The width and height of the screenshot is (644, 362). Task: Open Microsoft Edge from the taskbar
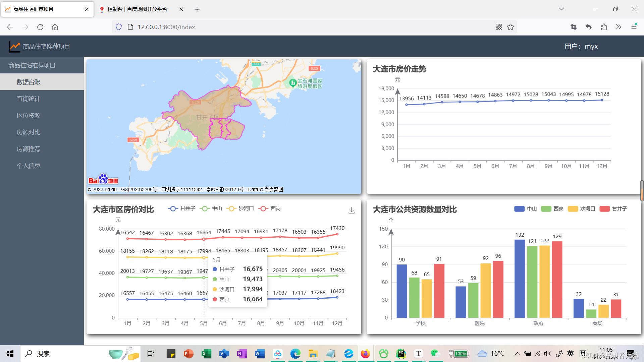(x=295, y=354)
